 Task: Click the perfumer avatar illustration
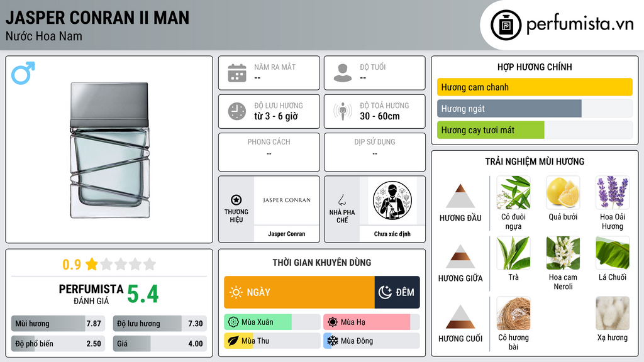pyautogui.click(x=392, y=200)
